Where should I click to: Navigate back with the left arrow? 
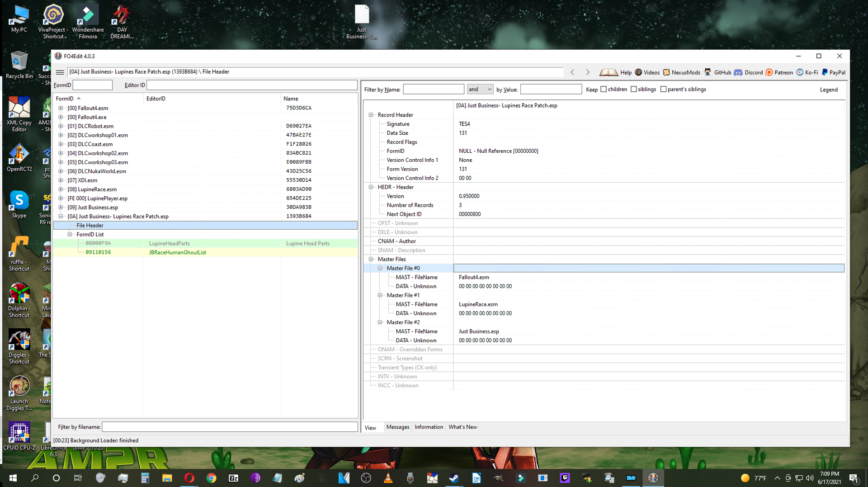pyautogui.click(x=573, y=72)
